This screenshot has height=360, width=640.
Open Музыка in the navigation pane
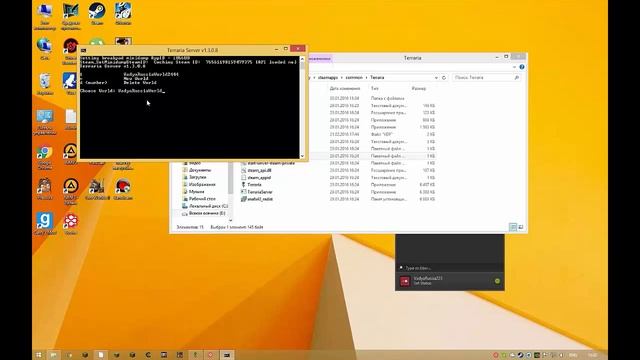(x=196, y=191)
